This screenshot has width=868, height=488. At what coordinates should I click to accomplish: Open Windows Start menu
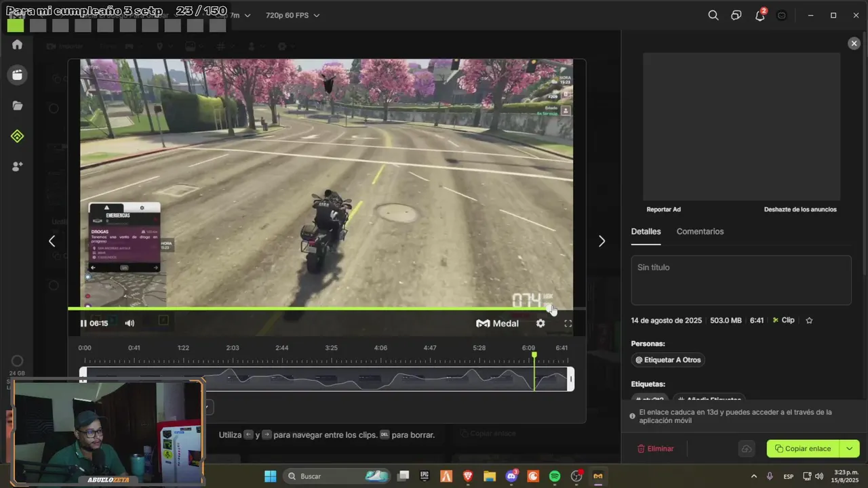click(270, 476)
